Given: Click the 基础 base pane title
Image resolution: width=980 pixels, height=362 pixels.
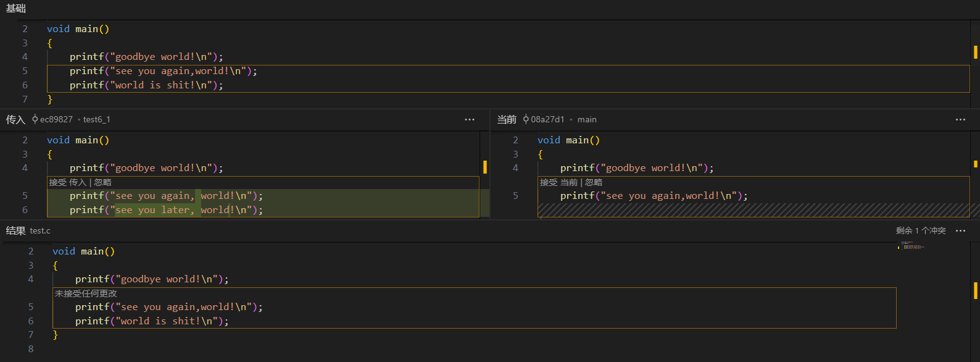Looking at the screenshot, I should [16, 8].
